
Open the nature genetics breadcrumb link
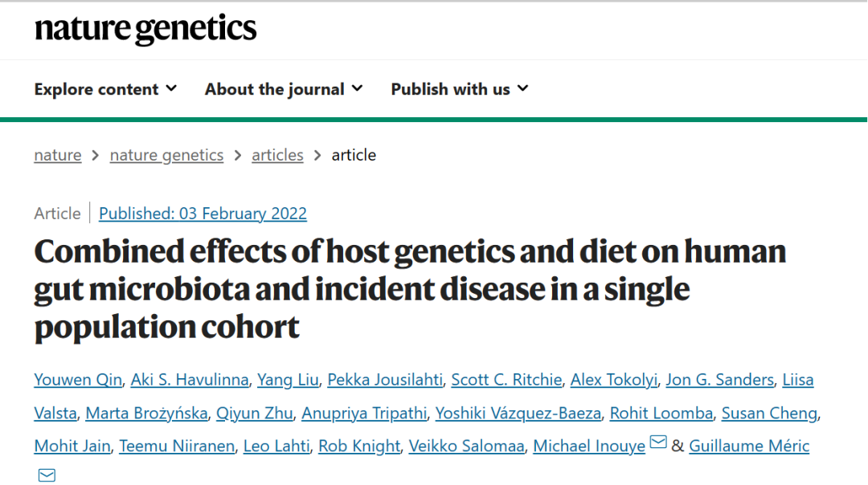click(x=166, y=155)
